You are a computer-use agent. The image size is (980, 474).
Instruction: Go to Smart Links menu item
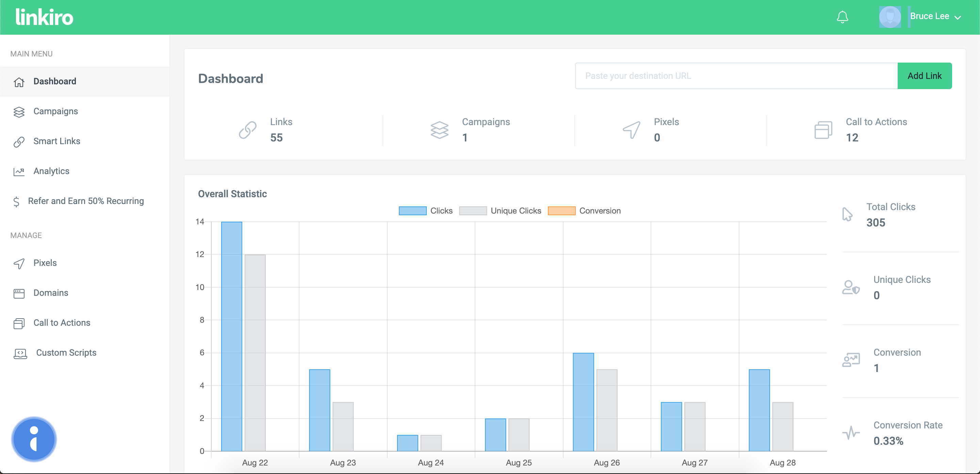(57, 141)
